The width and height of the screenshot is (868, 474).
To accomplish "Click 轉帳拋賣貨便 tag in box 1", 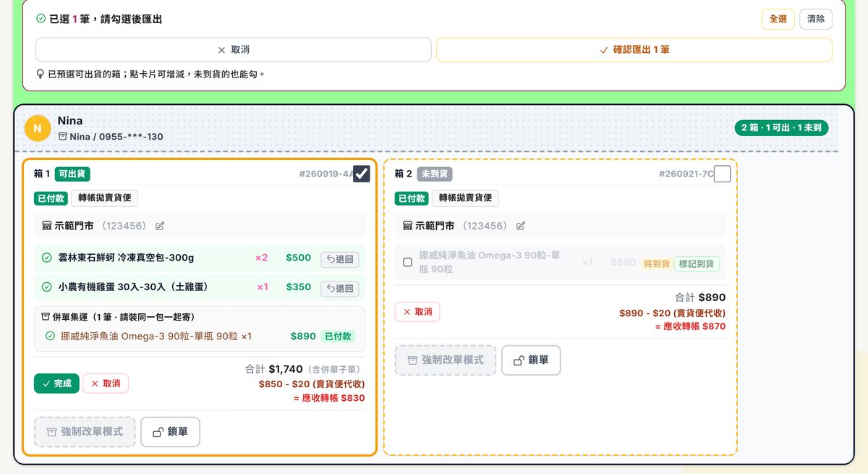I will [104, 198].
